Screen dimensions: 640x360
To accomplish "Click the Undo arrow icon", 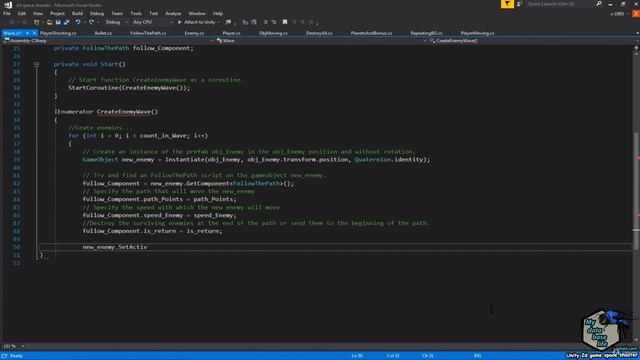I will (x=78, y=22).
